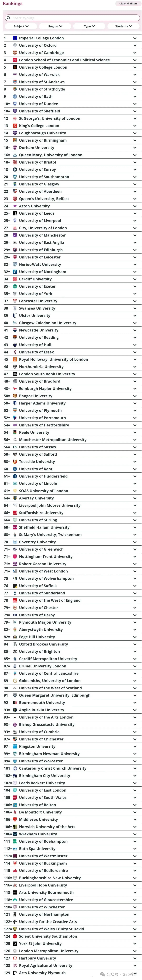
Task: Click the Clear all filters button
Action: [128, 3]
